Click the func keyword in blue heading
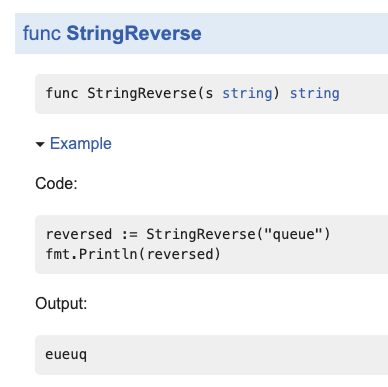 (42, 33)
